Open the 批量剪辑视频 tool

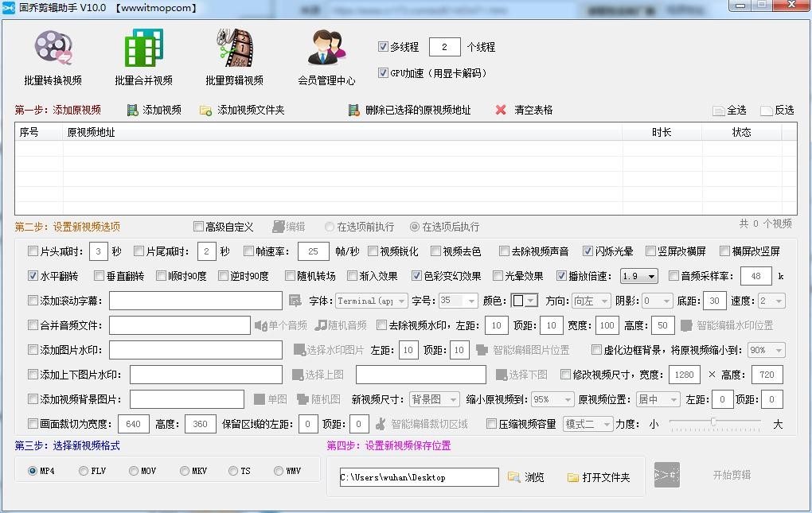point(233,56)
